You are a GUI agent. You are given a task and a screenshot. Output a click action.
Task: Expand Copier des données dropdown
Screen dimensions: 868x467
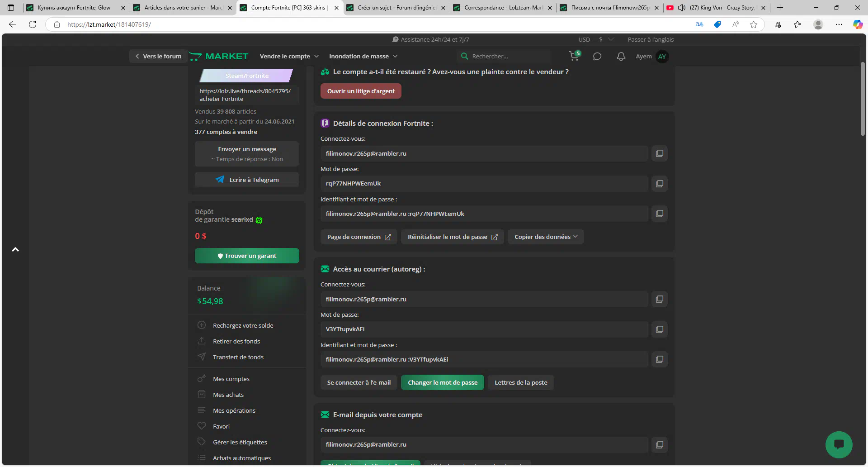546,237
